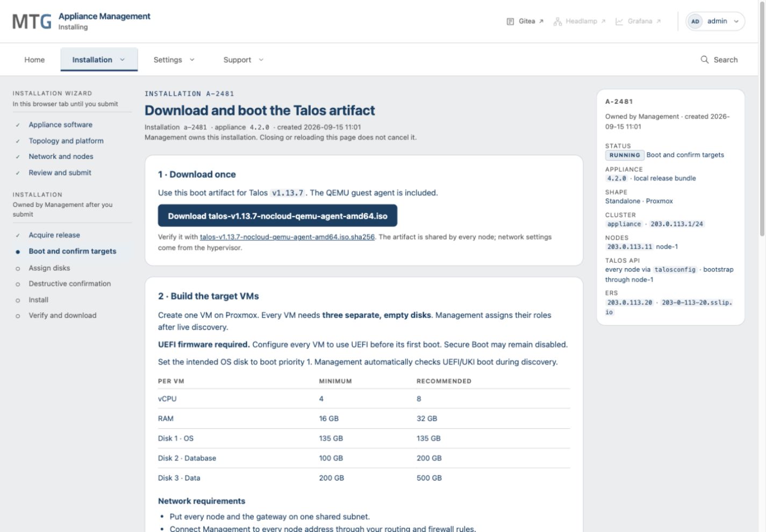The width and height of the screenshot is (766, 532).
Task: Open the Headlamp link
Action: 579,21
